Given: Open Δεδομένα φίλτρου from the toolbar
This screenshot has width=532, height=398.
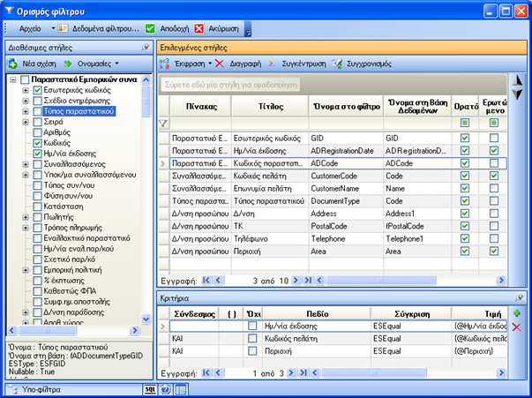Looking at the screenshot, I should [x=99, y=29].
